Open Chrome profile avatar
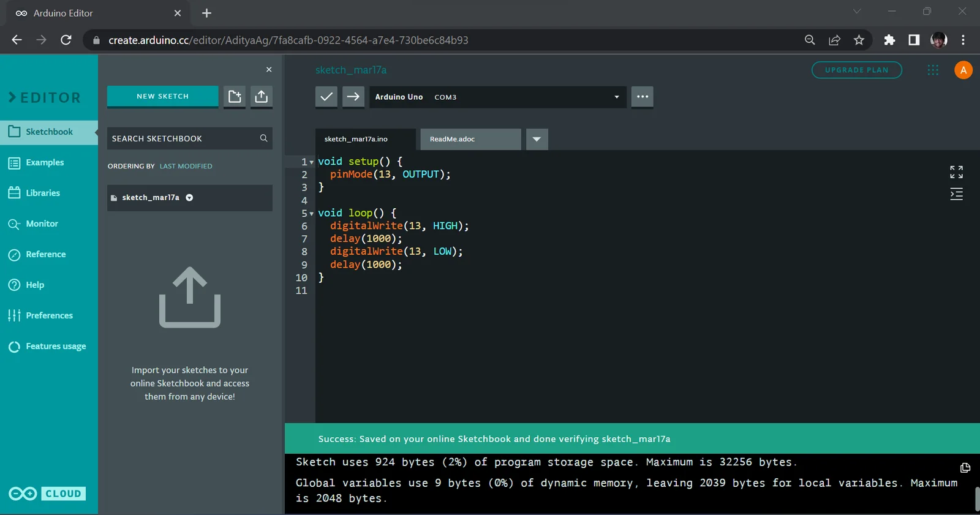This screenshot has height=515, width=980. tap(938, 40)
